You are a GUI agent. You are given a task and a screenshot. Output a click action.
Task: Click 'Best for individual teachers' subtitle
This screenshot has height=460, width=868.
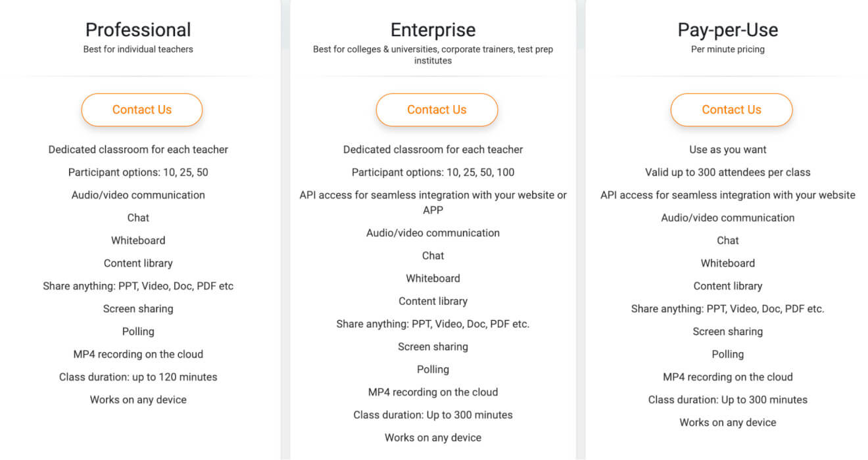[x=138, y=49]
